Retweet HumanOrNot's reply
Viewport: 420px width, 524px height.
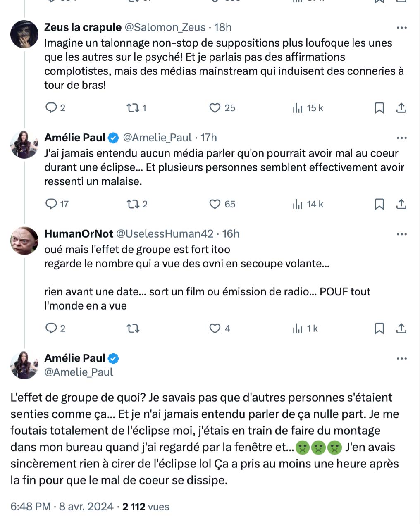[x=133, y=329]
